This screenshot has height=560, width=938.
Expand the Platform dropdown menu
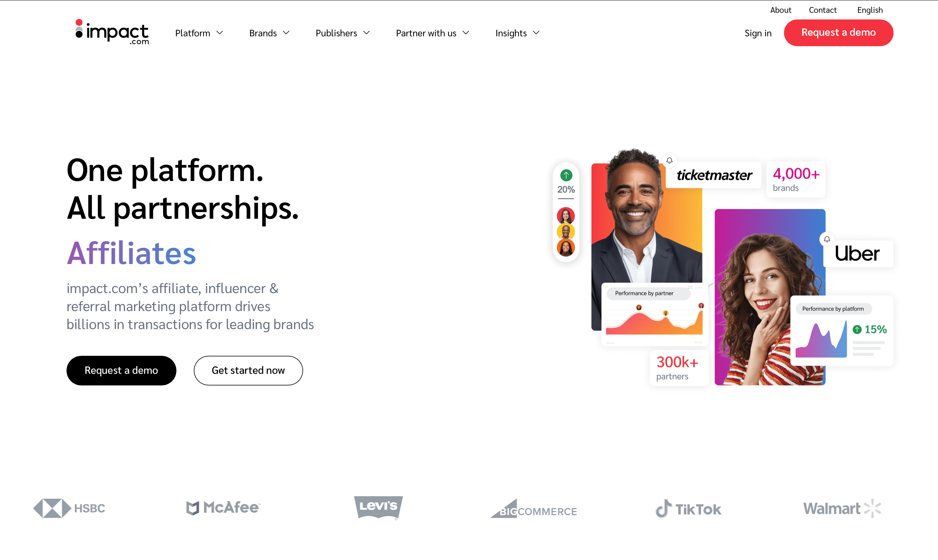[x=199, y=33]
